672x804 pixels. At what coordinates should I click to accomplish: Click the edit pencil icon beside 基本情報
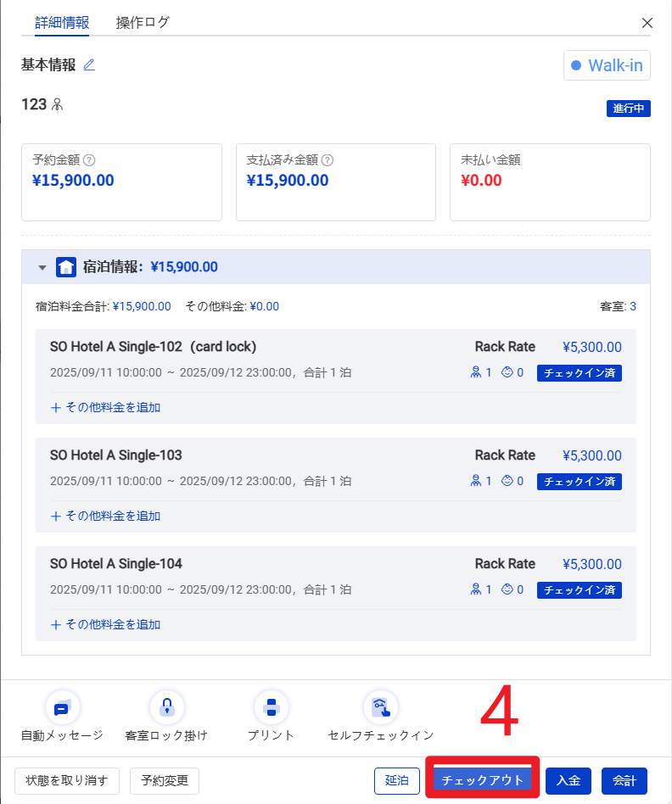coord(89,64)
